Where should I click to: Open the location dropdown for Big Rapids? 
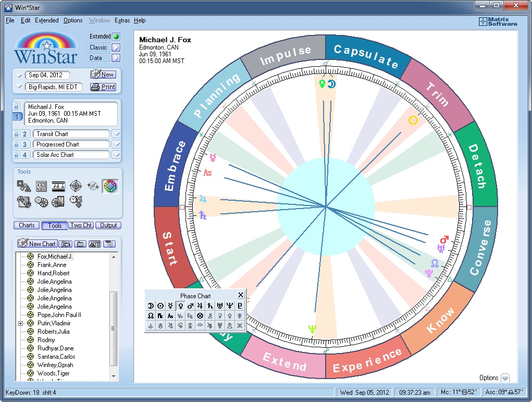point(19,87)
